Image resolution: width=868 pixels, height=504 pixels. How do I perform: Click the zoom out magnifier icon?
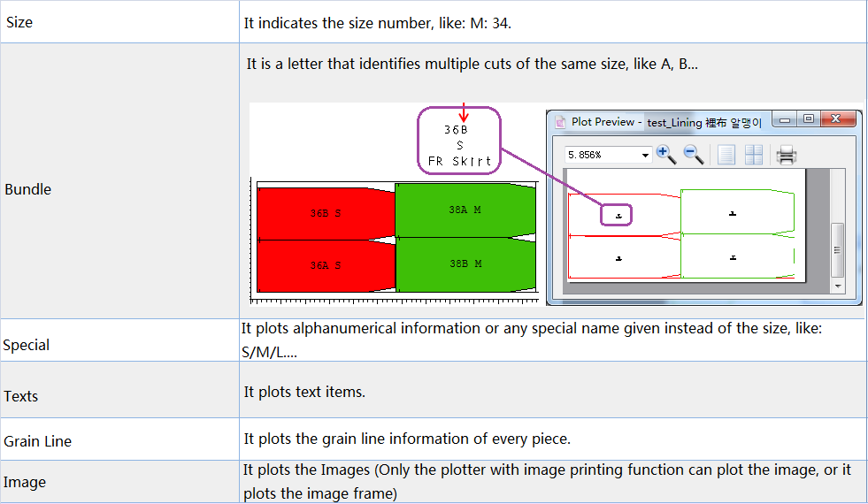coord(695,155)
